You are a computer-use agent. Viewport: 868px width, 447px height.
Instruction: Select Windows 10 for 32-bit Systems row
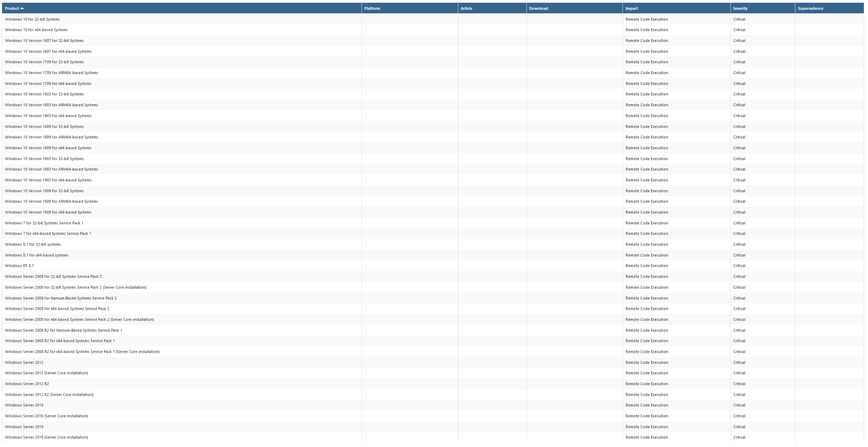[32, 19]
